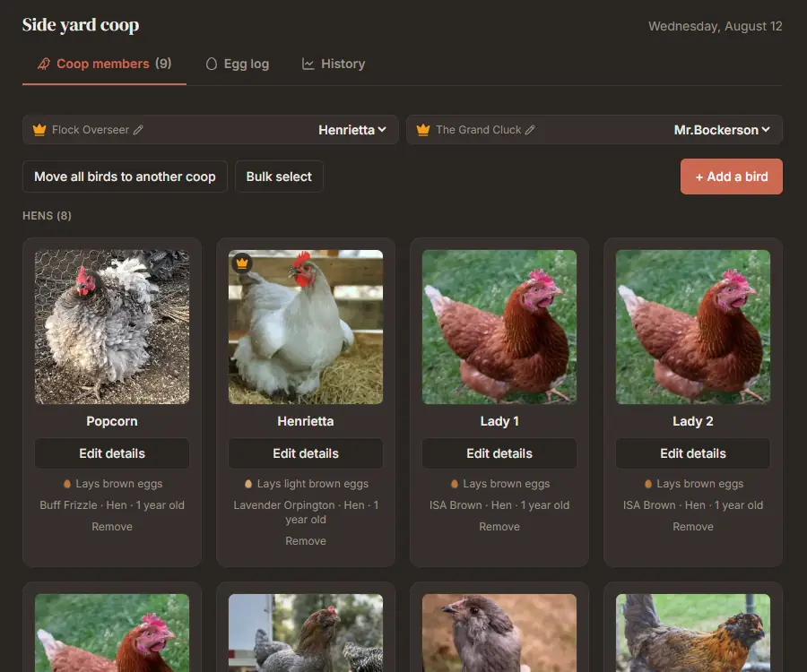Click the crown badge on Henrietta's photo
This screenshot has width=807, height=672.
242,263
